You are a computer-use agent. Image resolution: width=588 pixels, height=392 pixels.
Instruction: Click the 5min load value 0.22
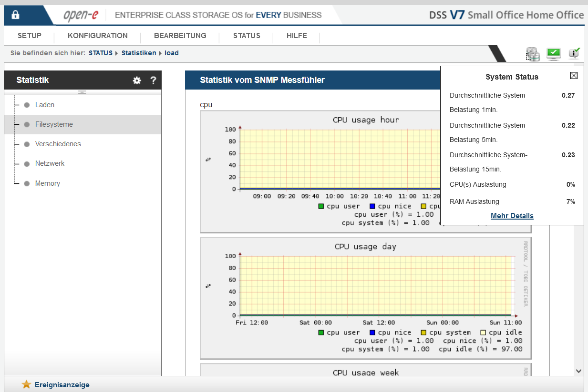pyautogui.click(x=568, y=125)
